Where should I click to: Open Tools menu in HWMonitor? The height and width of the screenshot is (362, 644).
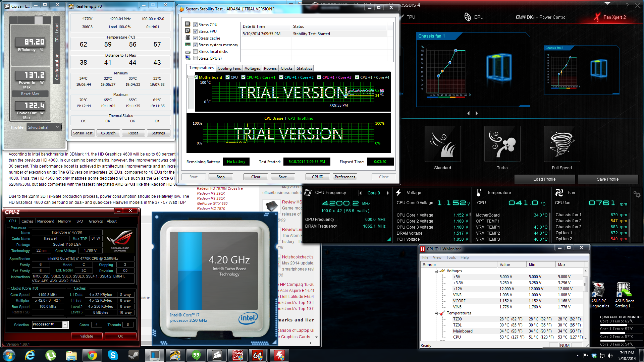(451, 257)
